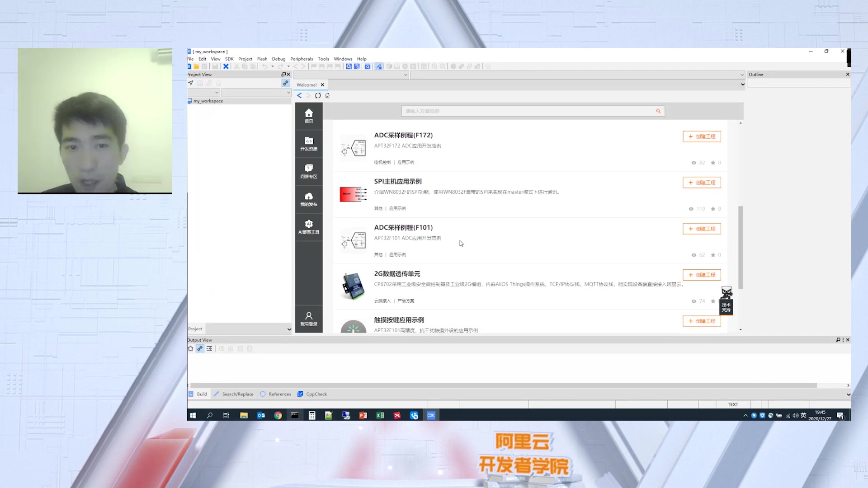868x488 pixels.
Task: Click the Welcome page vertical scrollbar thumb
Action: pyautogui.click(x=741, y=247)
